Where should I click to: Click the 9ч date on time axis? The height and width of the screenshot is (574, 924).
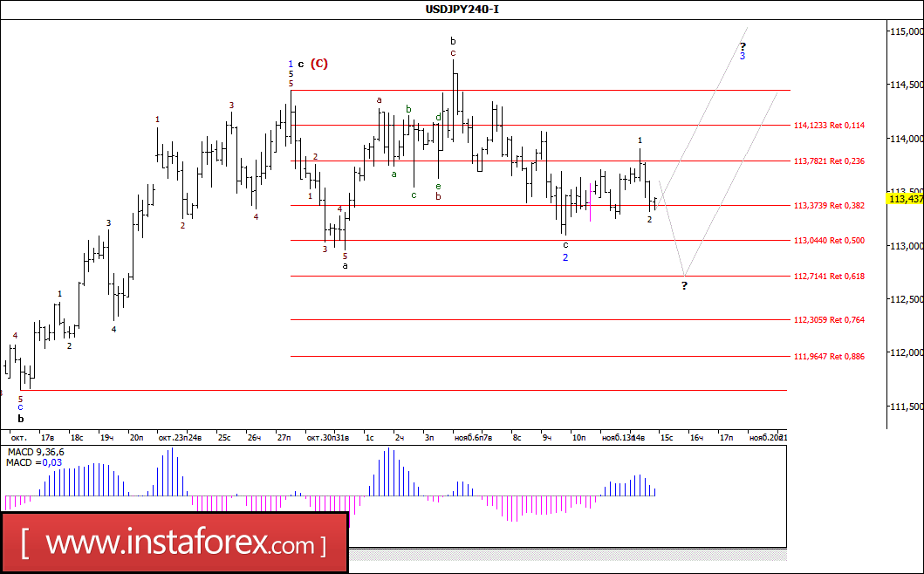point(547,438)
